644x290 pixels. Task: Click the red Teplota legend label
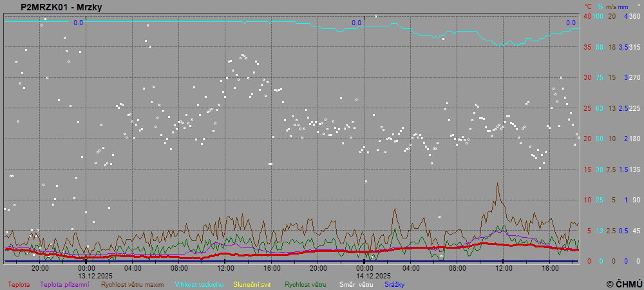click(x=18, y=284)
